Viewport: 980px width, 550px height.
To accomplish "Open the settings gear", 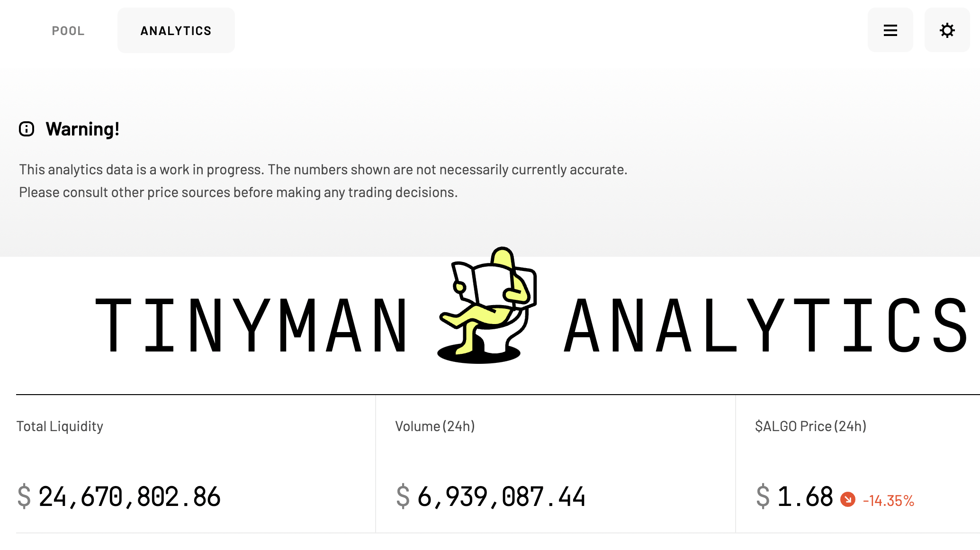I will click(x=946, y=30).
